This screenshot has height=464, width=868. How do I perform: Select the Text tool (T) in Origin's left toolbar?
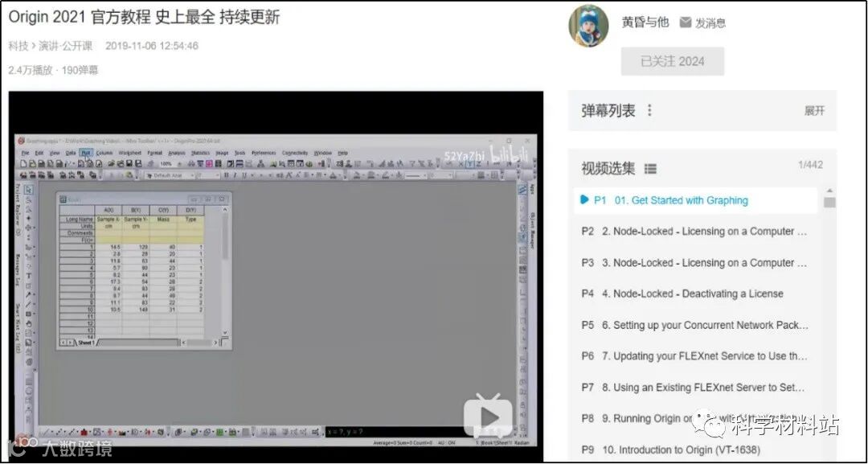tap(28, 275)
